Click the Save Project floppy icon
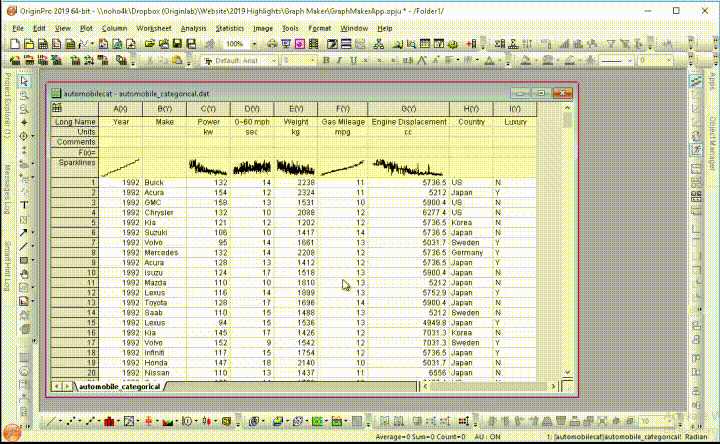The image size is (720, 444). [177, 44]
